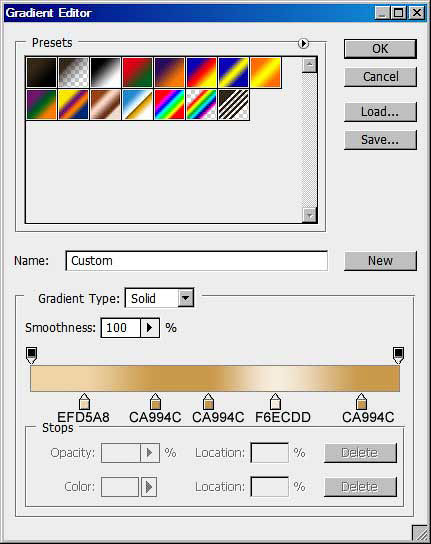Select the first CA994C color stop

[x=155, y=401]
